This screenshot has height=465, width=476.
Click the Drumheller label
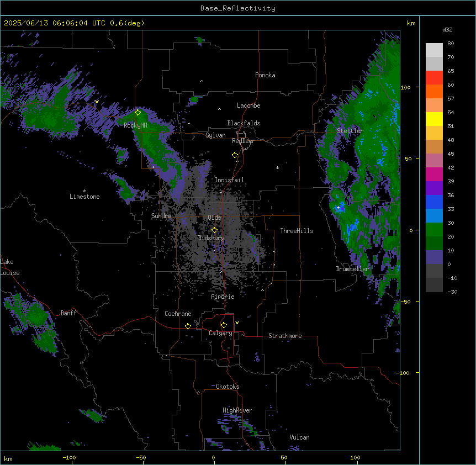coord(352,269)
